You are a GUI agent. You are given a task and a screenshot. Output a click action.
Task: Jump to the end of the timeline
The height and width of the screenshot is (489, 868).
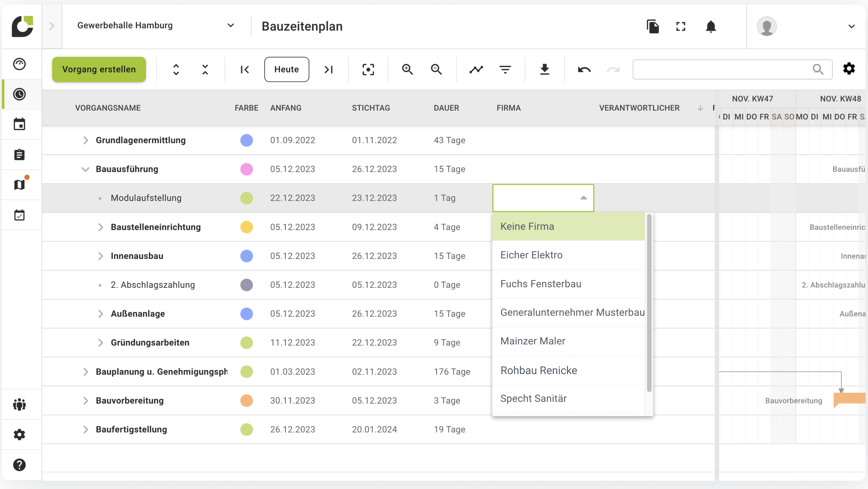tap(329, 69)
